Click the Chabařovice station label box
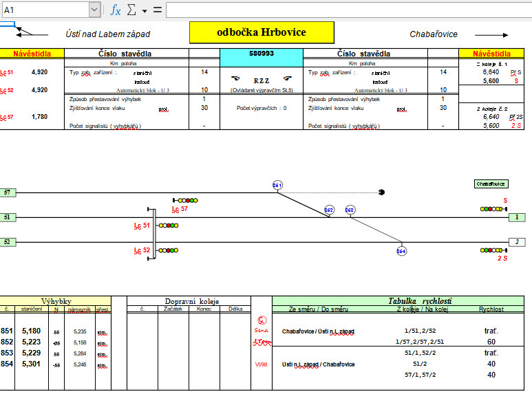The image size is (532, 396). tap(491, 184)
